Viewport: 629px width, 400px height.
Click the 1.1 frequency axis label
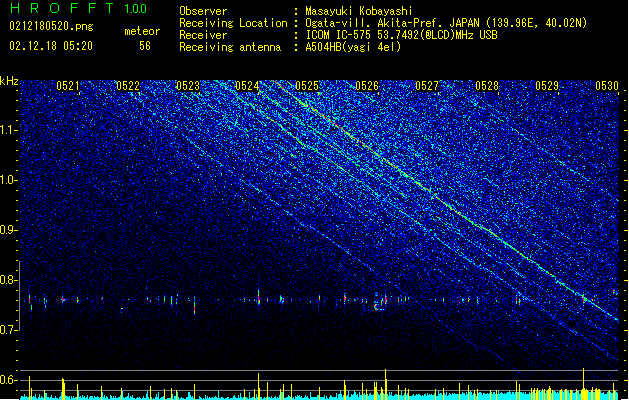tap(9, 130)
